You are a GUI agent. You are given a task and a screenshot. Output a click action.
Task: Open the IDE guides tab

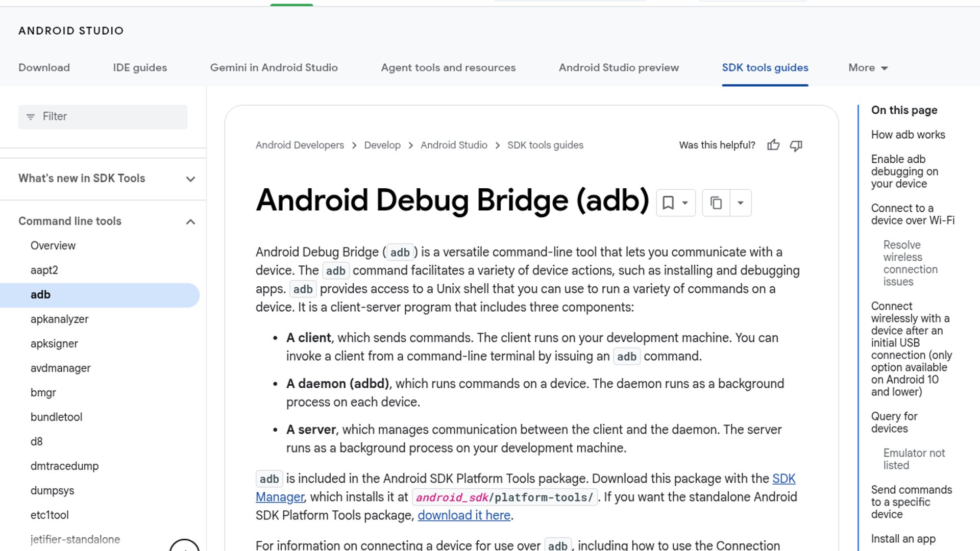click(140, 68)
